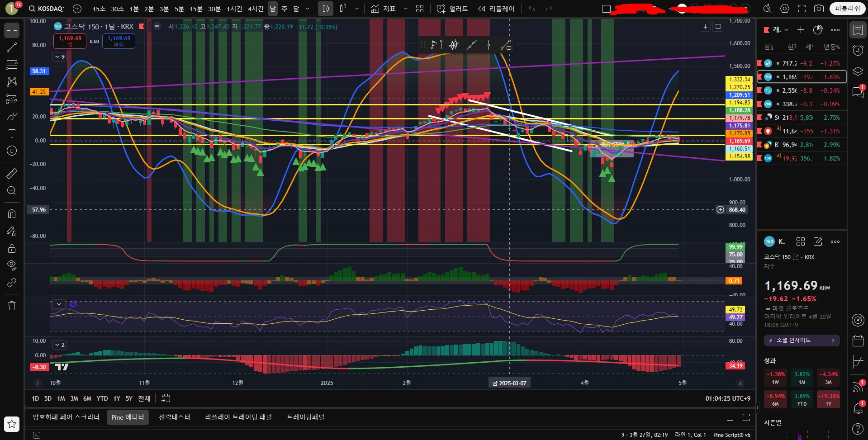This screenshot has height=440, width=868.
Task: Expand the RSI pane legend chevron
Action: pos(59,304)
